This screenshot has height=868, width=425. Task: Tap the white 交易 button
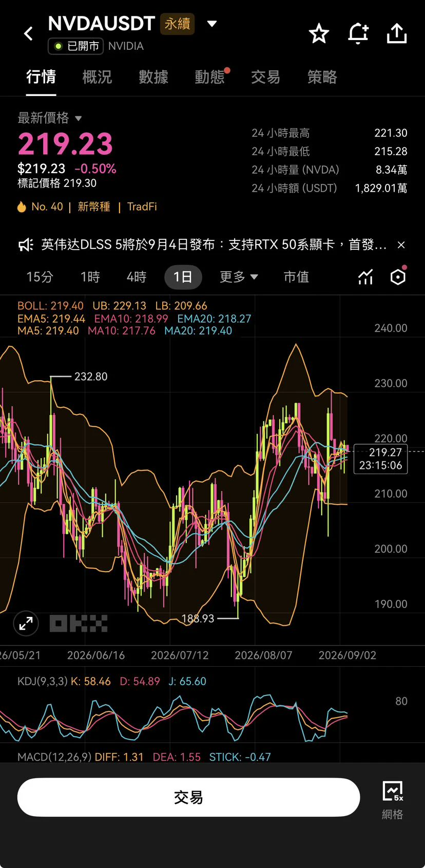coord(188,797)
